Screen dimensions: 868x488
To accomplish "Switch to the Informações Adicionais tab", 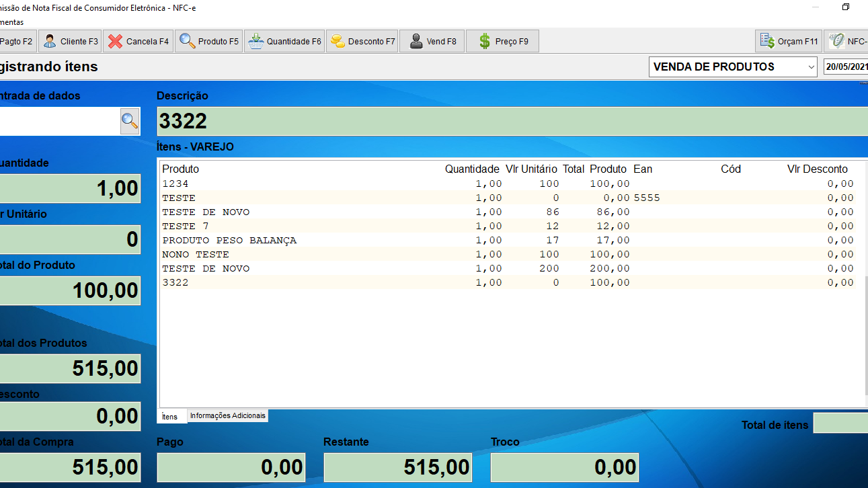I will point(228,415).
